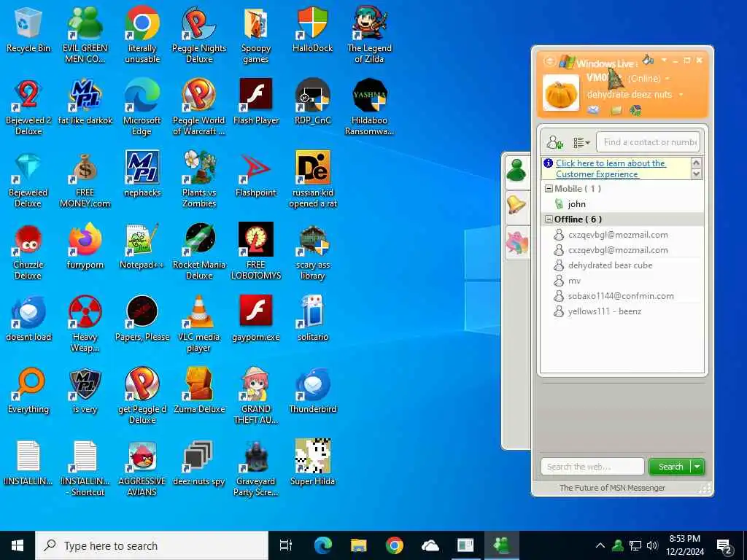Select the VLC media player desktop icon
Viewport: 747px width, 560px height.
click(199, 324)
